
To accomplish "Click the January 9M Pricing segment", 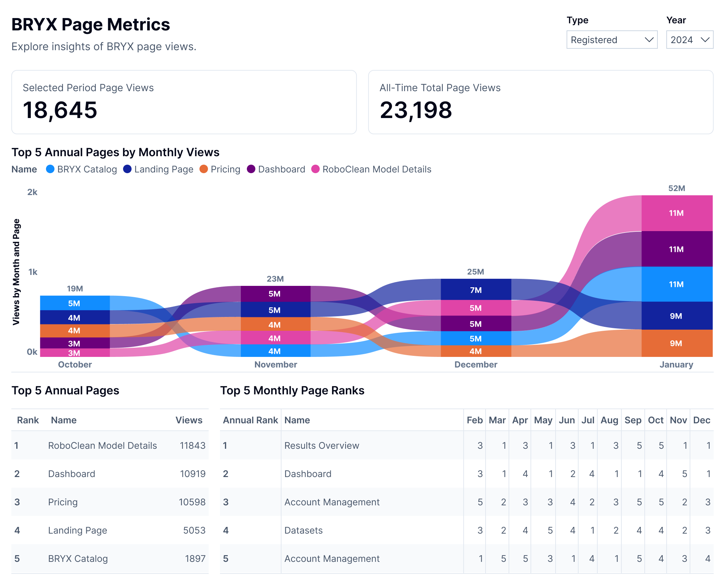I will pyautogui.click(x=677, y=343).
